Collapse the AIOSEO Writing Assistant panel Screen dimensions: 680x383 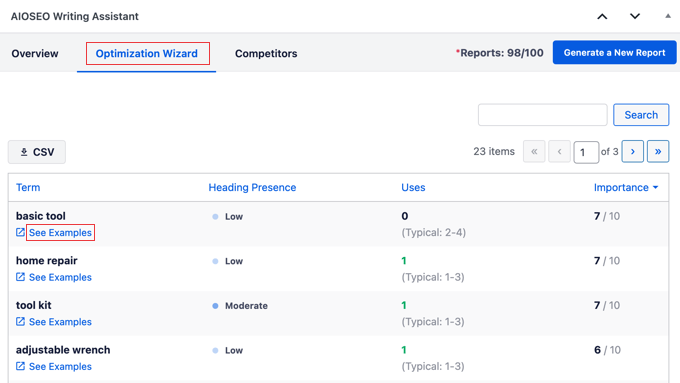[x=668, y=16]
